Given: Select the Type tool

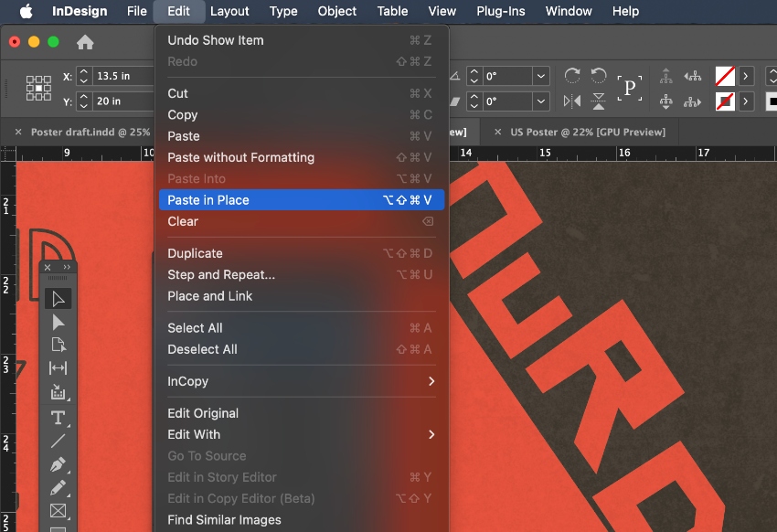Looking at the screenshot, I should pyautogui.click(x=58, y=418).
